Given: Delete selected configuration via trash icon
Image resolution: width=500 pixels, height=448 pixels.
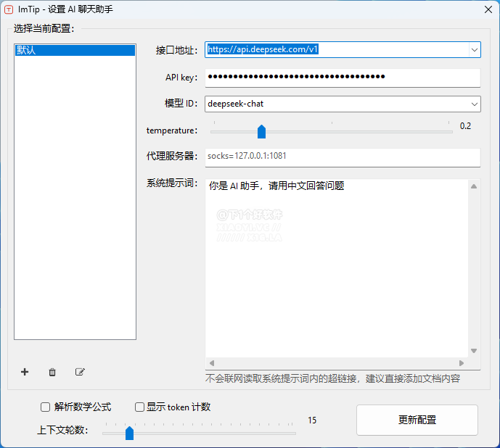Looking at the screenshot, I should [x=52, y=372].
